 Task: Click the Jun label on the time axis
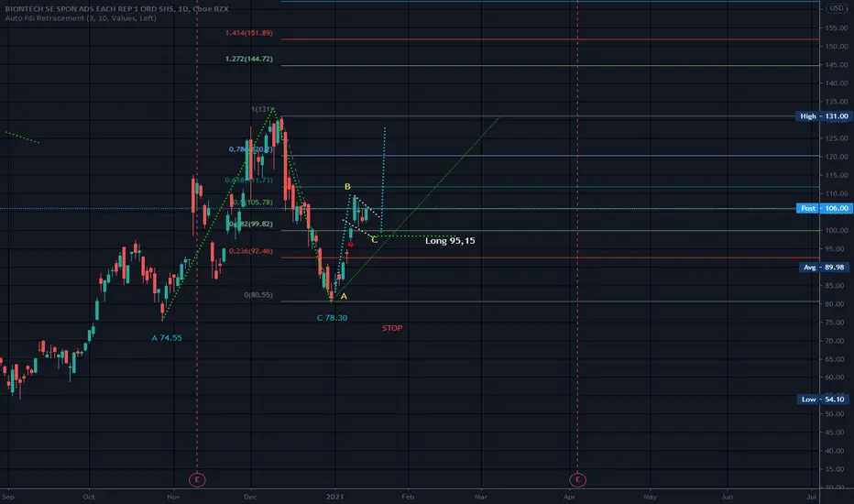[728, 497]
